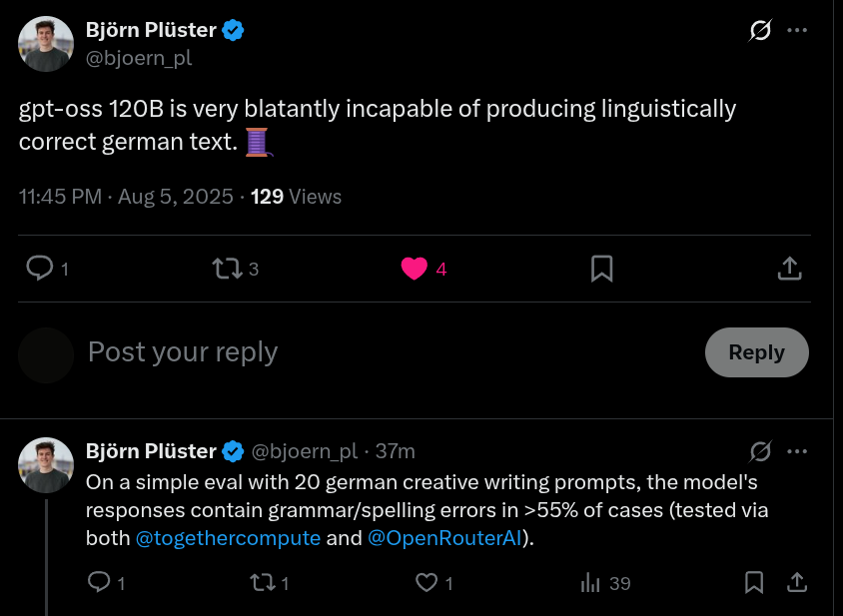The height and width of the screenshot is (616, 843).
Task: Open the more options menu on the main post
Action: click(797, 31)
